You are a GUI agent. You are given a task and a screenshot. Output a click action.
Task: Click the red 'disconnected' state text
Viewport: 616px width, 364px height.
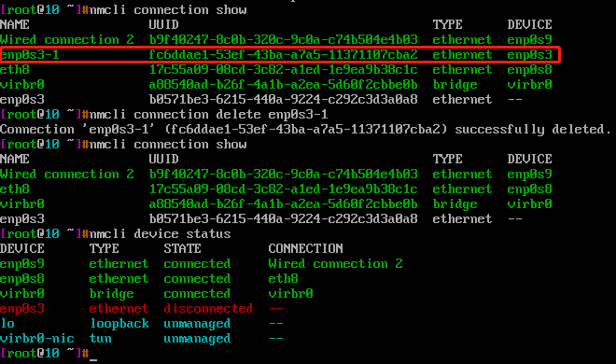[x=208, y=308]
